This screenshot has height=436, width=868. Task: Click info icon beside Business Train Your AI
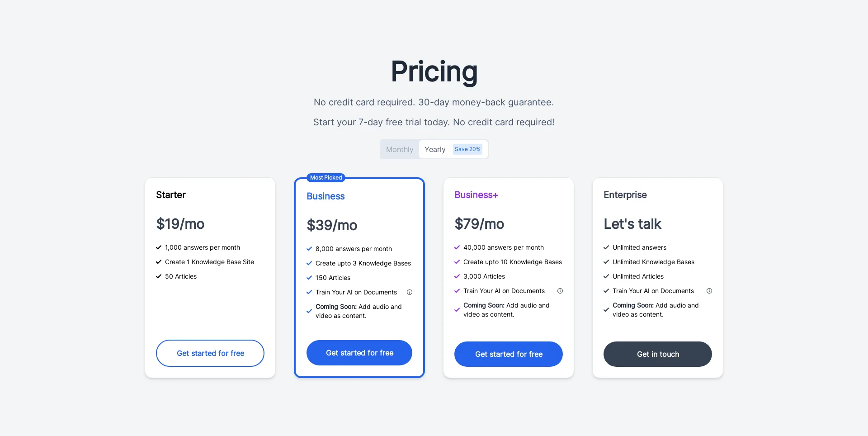pos(410,292)
